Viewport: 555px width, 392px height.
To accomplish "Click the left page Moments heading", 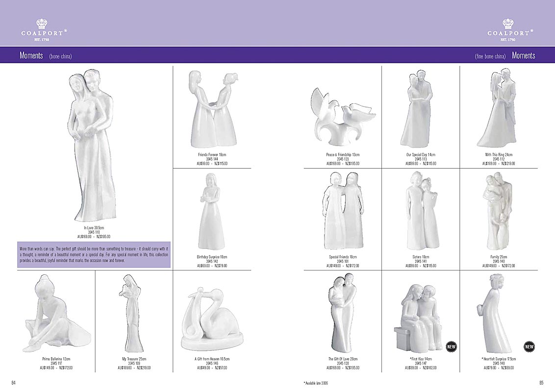I will (x=31, y=55).
